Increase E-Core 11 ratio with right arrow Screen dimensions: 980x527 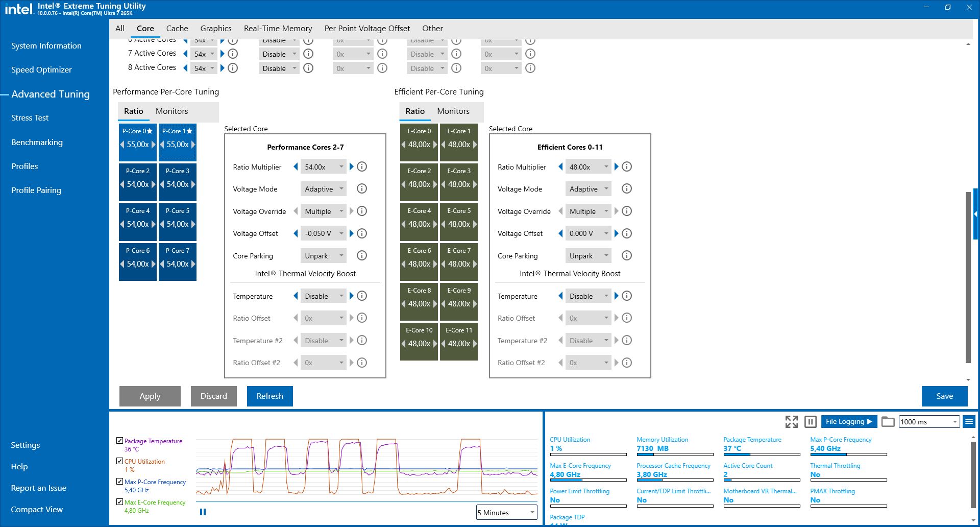click(x=475, y=344)
